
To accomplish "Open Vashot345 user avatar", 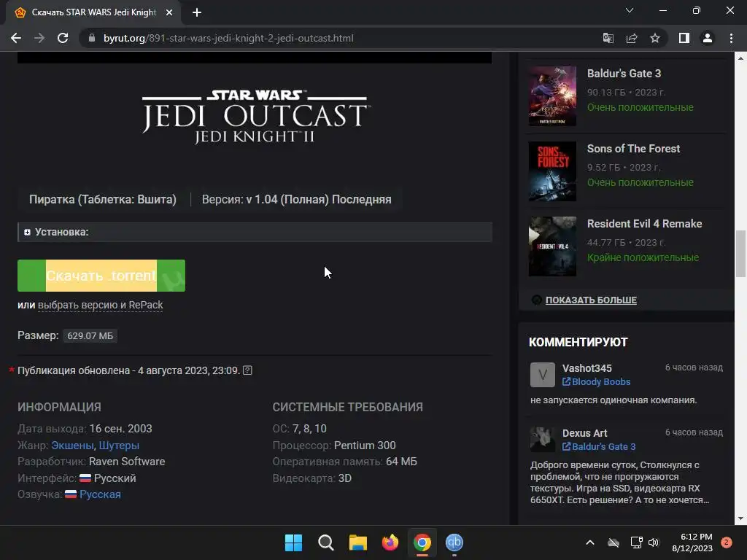I will [543, 375].
